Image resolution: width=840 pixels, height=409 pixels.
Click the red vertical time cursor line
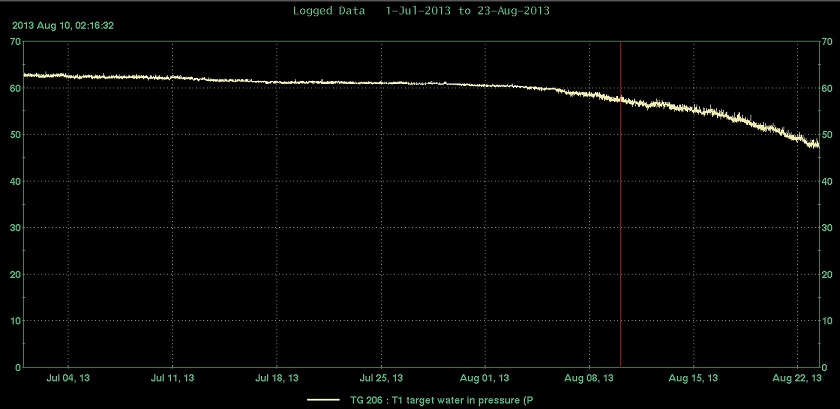point(620,204)
